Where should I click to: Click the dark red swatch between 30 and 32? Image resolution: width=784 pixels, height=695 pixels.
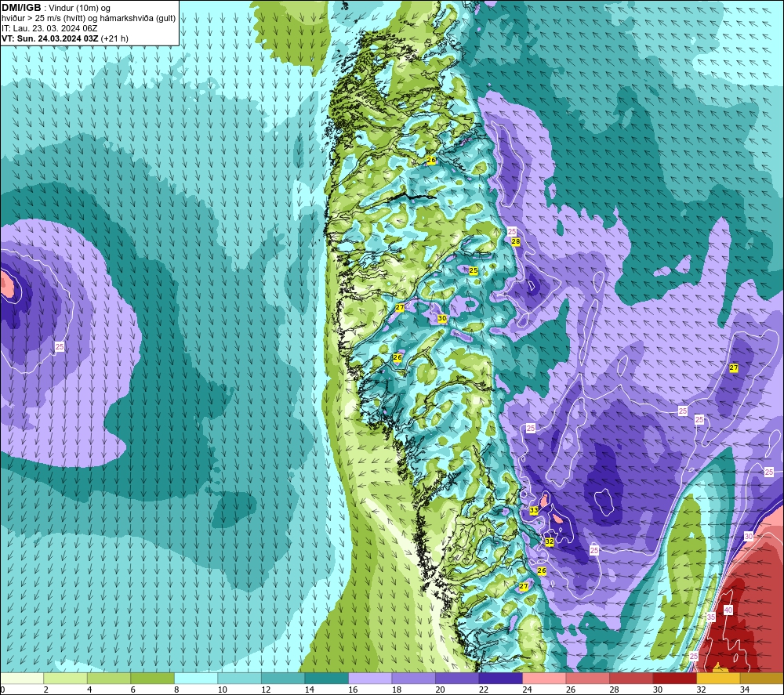pos(674,678)
